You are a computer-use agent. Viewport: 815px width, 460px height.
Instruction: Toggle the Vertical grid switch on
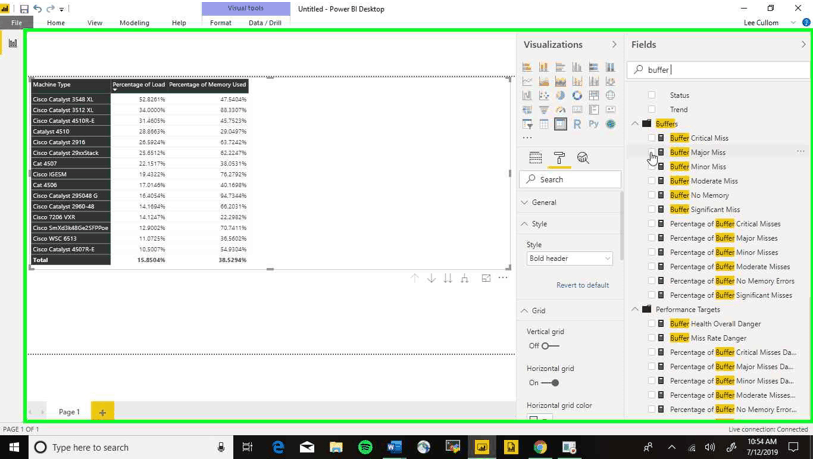click(x=550, y=346)
